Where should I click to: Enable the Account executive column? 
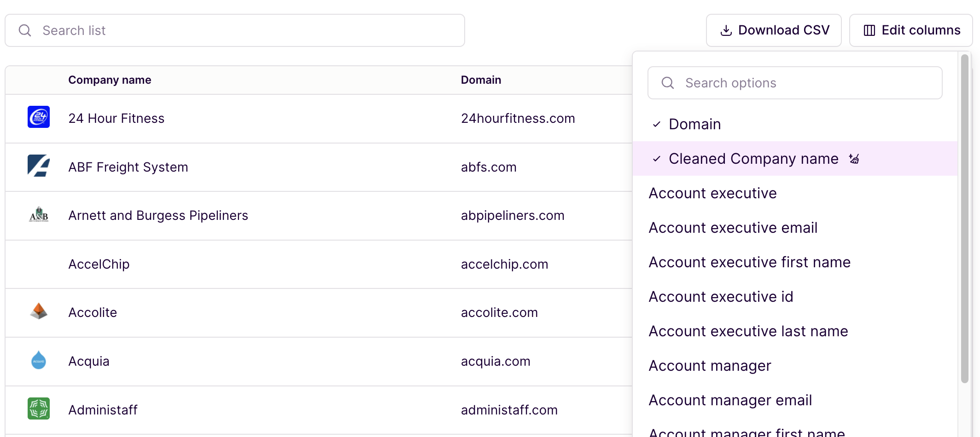click(x=712, y=193)
